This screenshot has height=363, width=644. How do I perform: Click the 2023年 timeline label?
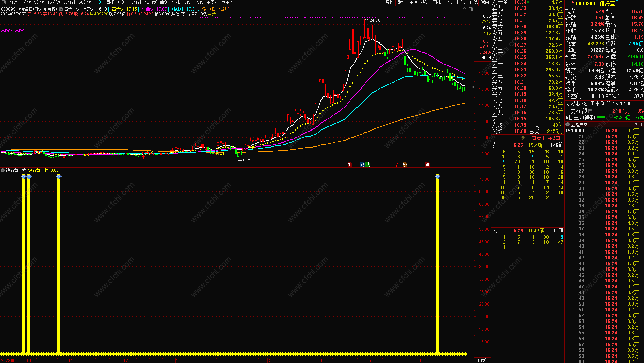click(x=7, y=361)
